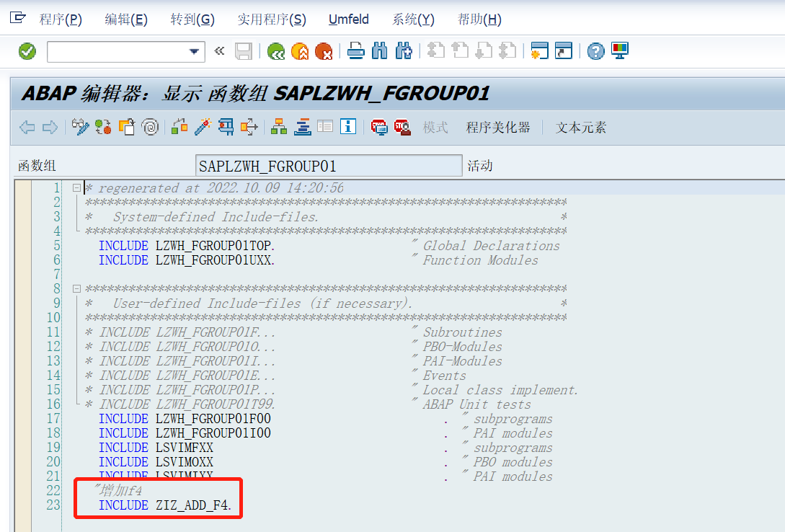
Task: Click the 程序美化器 button
Action: click(x=497, y=127)
